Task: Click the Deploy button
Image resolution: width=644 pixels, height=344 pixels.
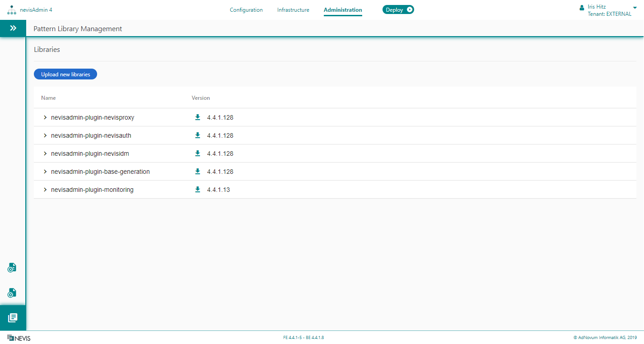Action: click(398, 9)
